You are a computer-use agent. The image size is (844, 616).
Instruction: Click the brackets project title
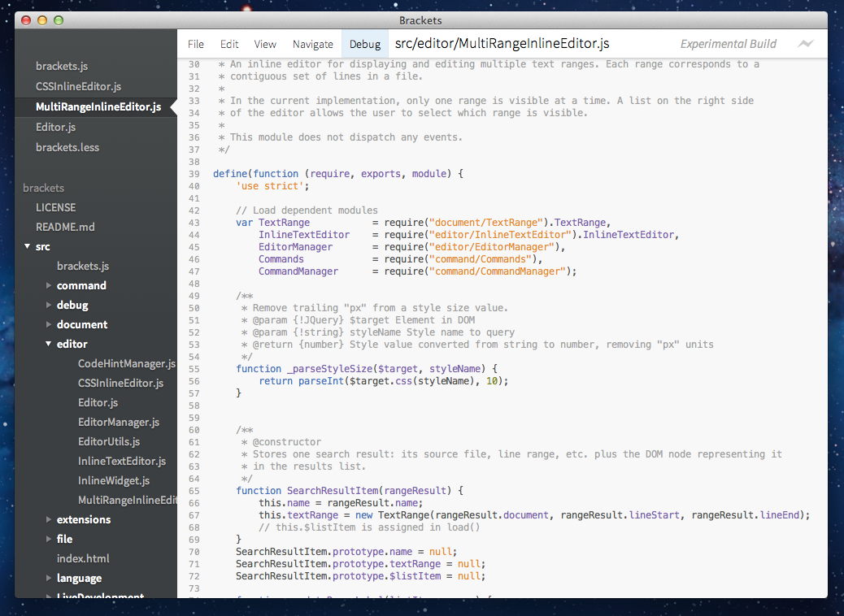point(44,188)
